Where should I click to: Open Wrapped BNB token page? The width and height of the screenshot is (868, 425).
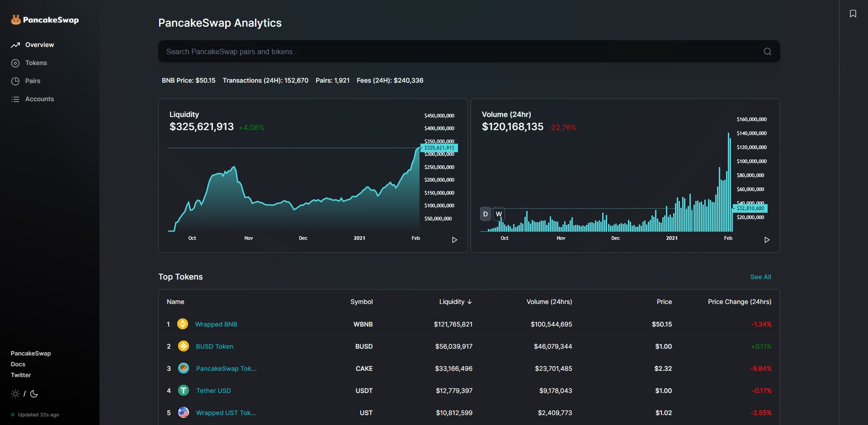pyautogui.click(x=216, y=324)
